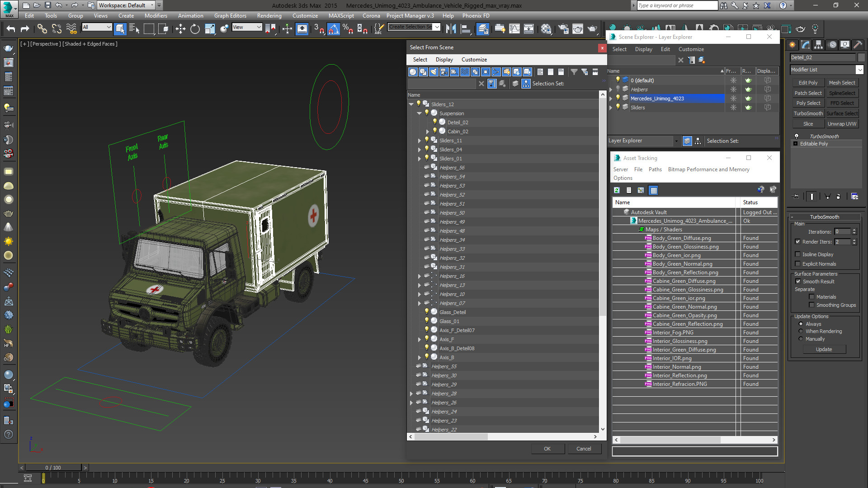Enable the Render Iters checkbox
Image resolution: width=868 pixels, height=488 pixels.
[798, 241]
